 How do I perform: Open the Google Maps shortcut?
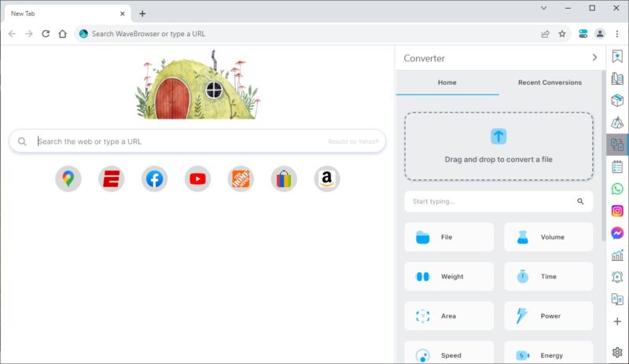(68, 178)
